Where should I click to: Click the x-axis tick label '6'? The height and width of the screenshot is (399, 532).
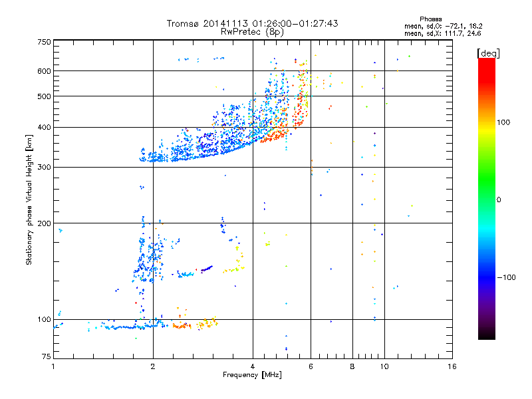[311, 366]
